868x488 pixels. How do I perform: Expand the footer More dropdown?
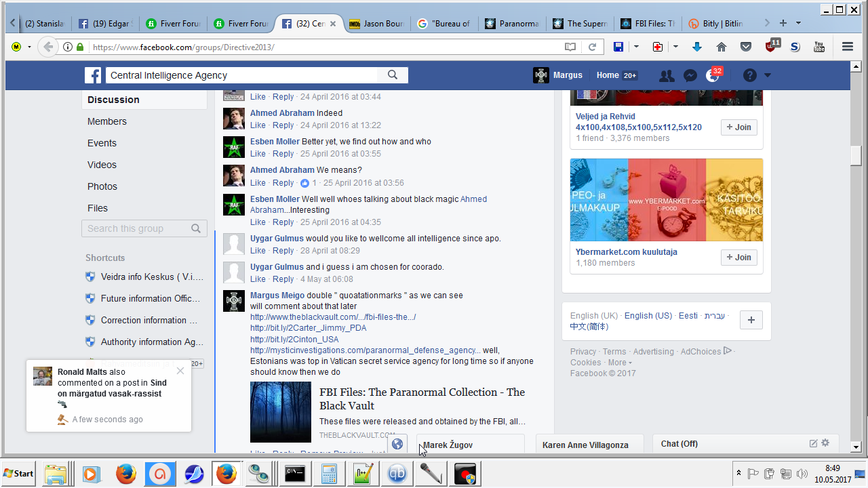tap(620, 363)
